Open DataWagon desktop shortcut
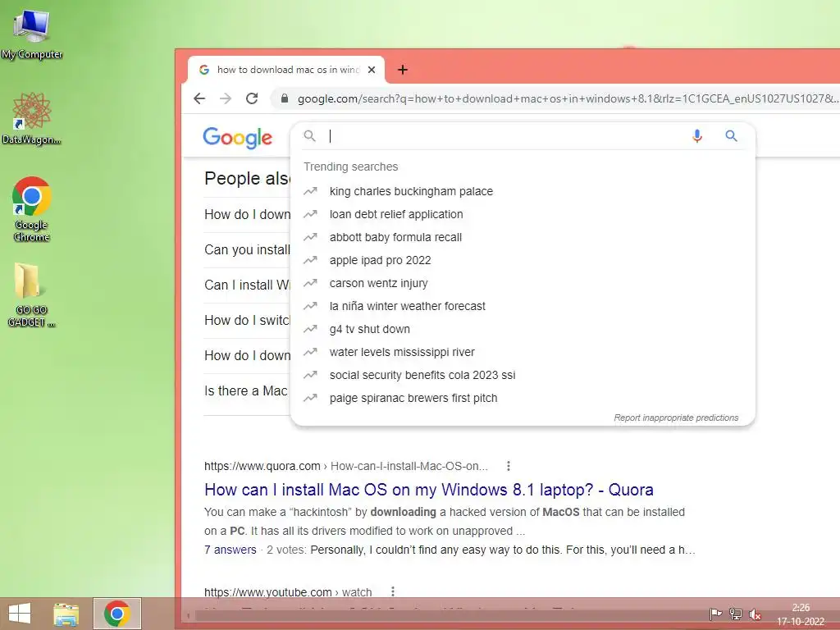 tap(32, 118)
